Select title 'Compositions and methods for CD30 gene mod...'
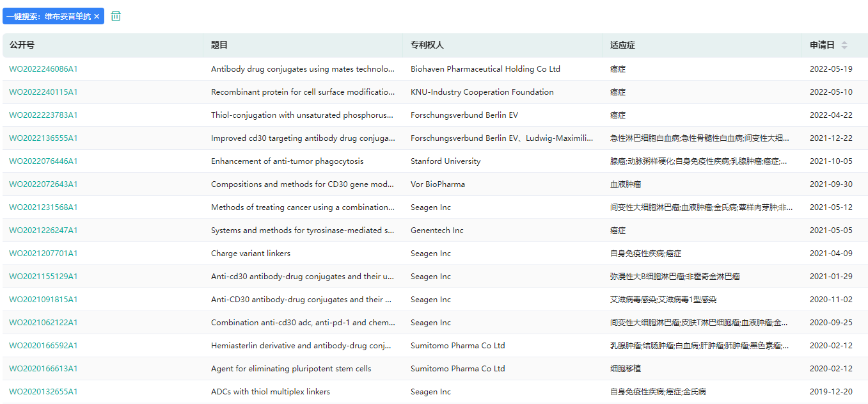 point(303,184)
